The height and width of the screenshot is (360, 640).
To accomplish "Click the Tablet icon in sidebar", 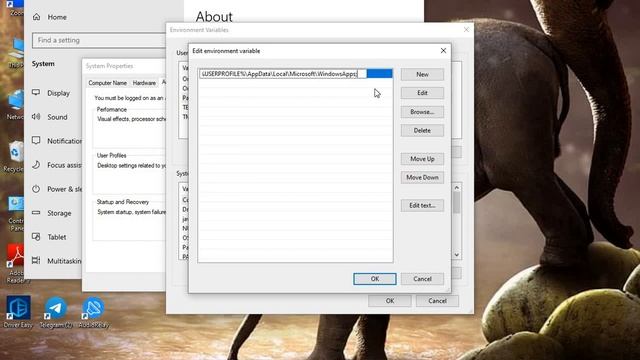I will (36, 237).
